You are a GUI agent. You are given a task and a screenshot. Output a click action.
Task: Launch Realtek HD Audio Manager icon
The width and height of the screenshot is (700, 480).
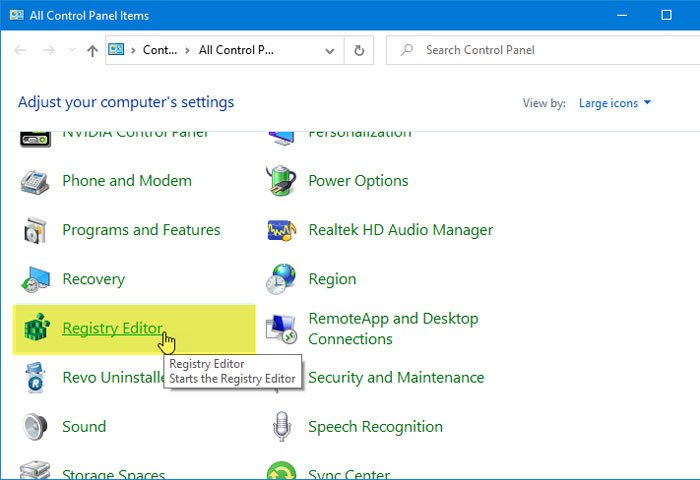282,230
